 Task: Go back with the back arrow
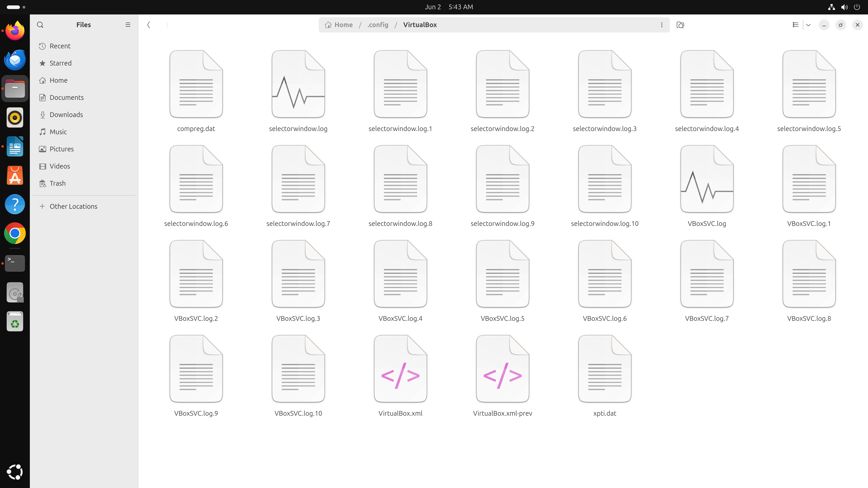[x=149, y=25]
